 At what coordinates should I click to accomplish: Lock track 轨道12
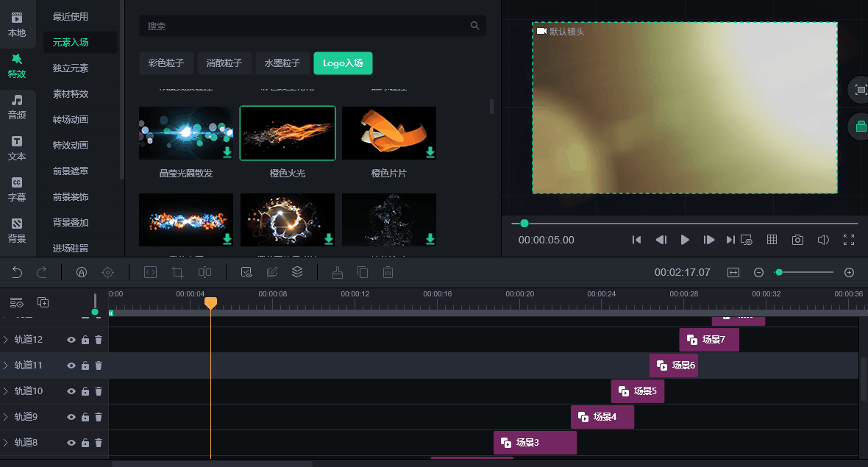85,340
